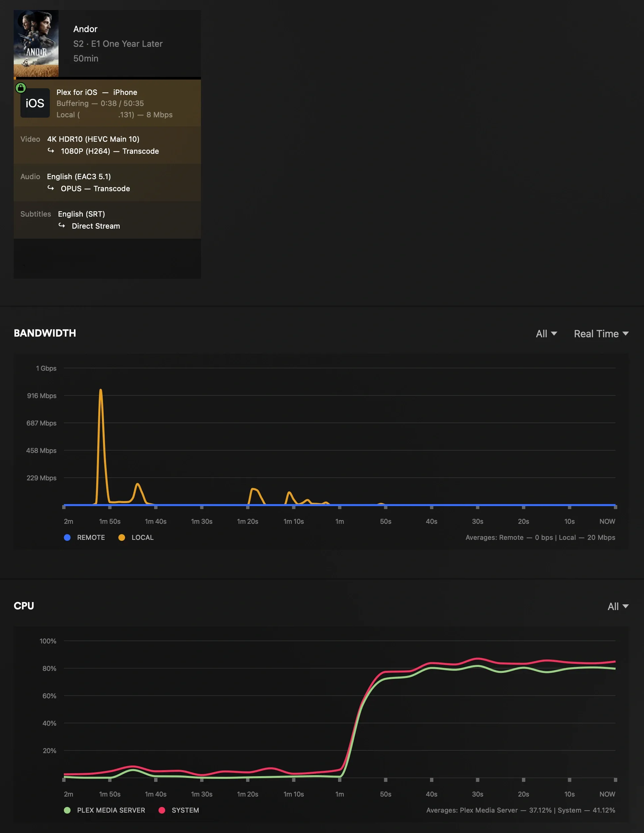Click the 916 Mbps bandwidth axis label
Viewport: 644px width, 833px height.
(41, 396)
